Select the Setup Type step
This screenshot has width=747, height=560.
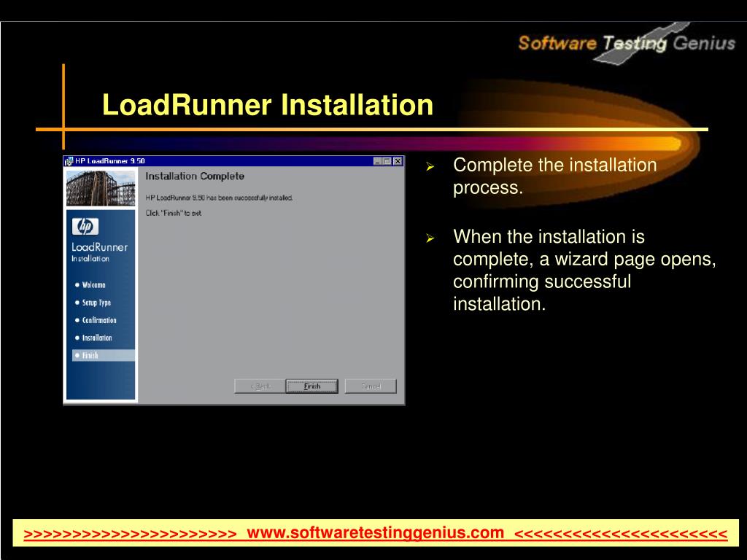click(93, 303)
